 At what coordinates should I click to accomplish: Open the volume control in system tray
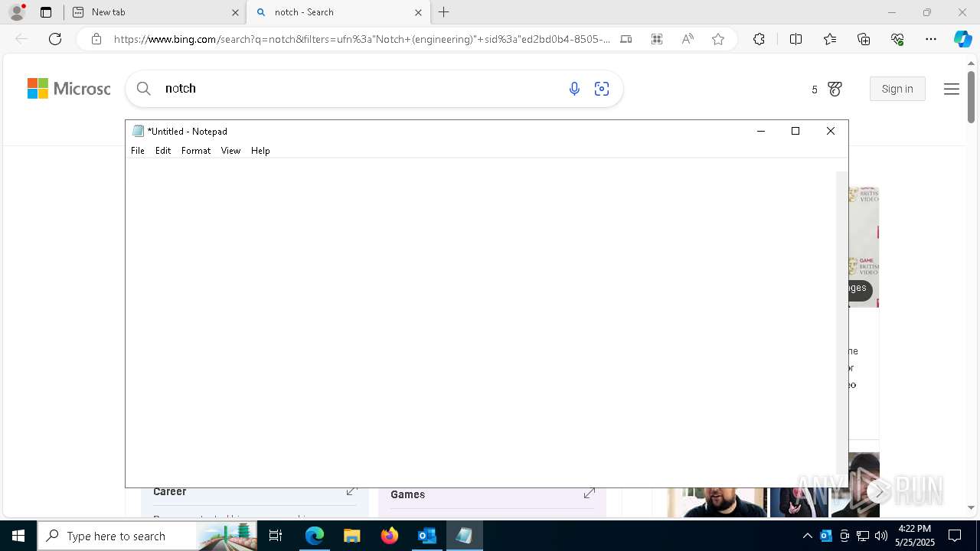point(880,536)
